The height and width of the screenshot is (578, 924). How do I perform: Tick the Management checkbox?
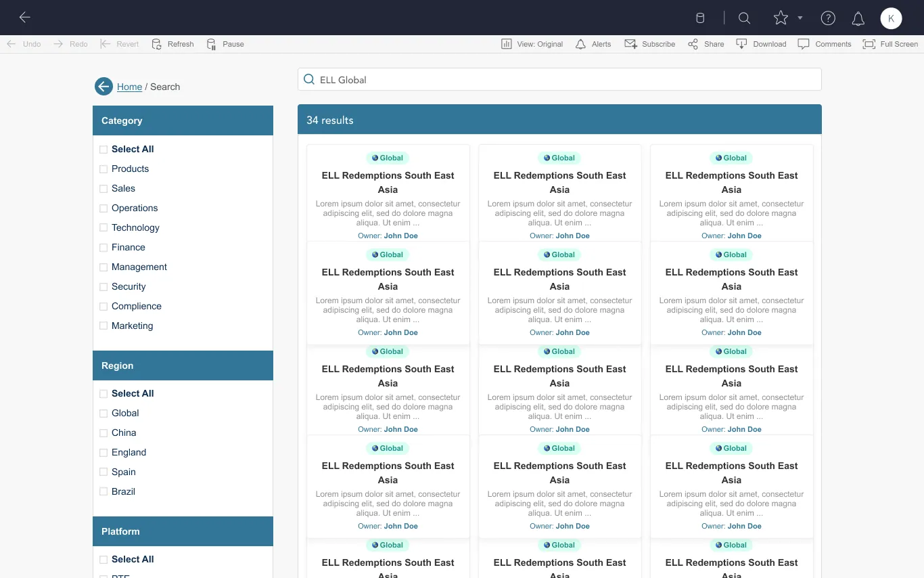[103, 267]
